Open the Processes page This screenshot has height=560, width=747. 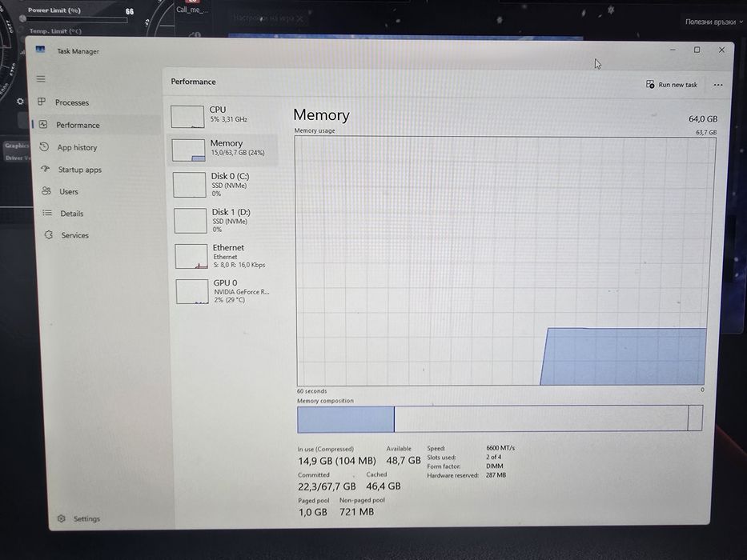72,102
